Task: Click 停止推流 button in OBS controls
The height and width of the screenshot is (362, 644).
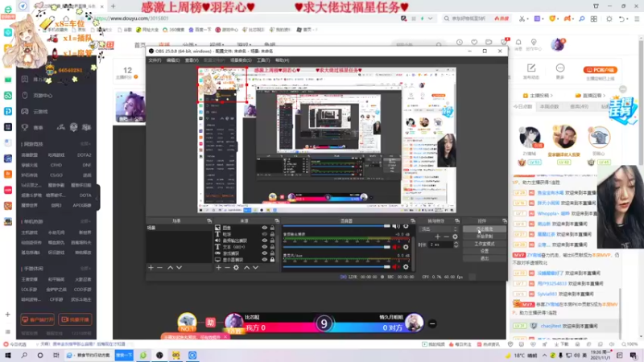Action: [x=485, y=229]
